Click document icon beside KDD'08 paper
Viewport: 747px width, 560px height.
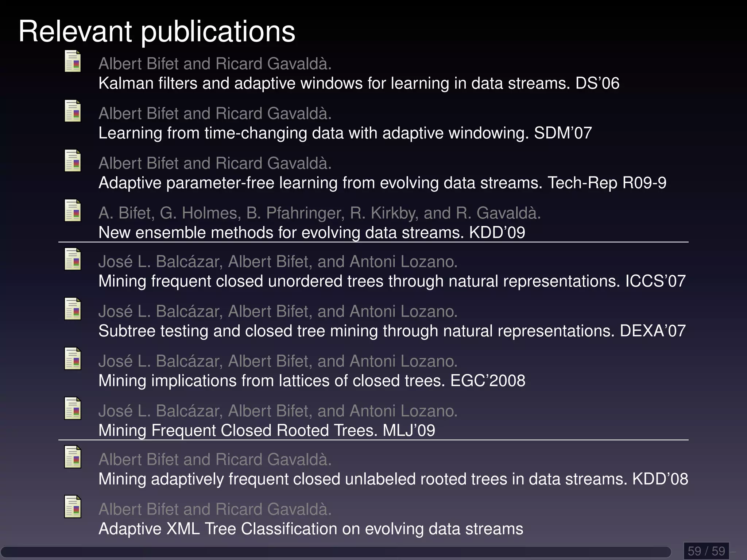point(73,457)
